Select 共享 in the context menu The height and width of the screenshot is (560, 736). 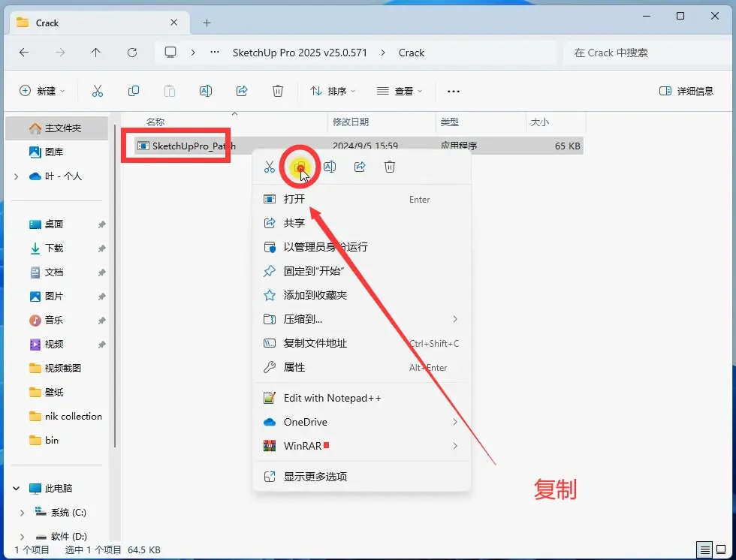(361, 223)
